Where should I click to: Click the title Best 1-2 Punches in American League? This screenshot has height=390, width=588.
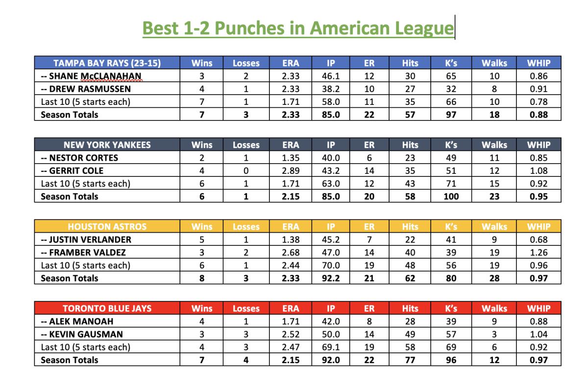point(298,28)
